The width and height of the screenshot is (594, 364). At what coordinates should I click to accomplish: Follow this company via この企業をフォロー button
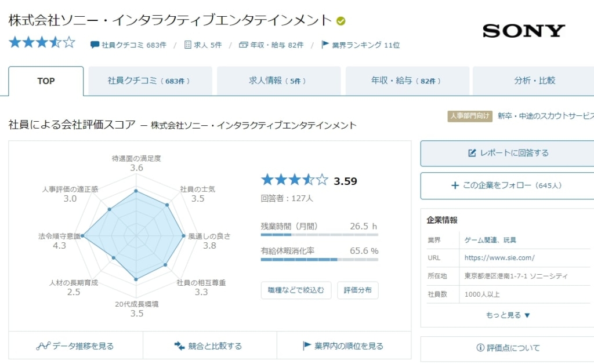click(508, 186)
